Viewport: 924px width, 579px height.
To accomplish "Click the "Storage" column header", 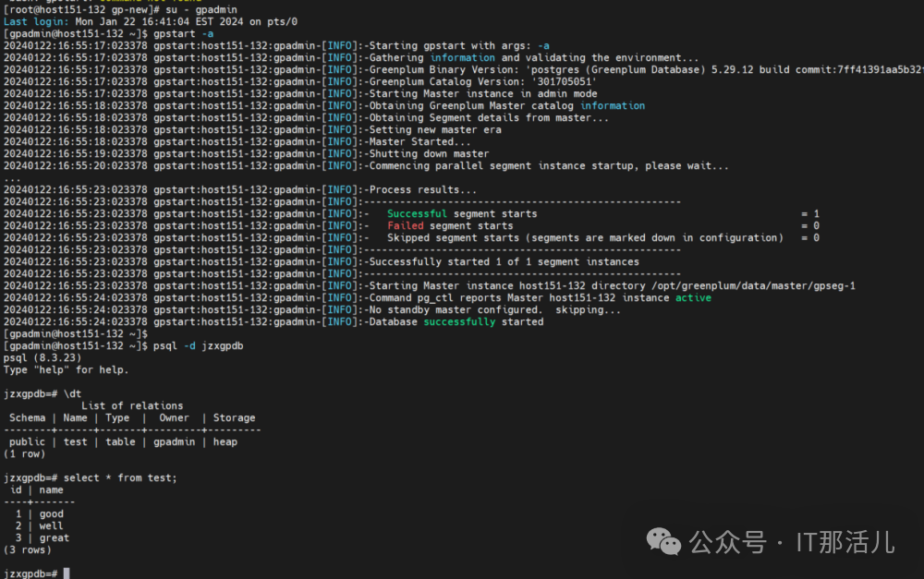I will 234,417.
